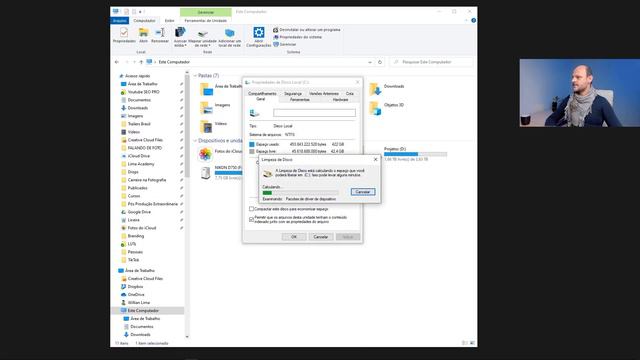
Task: Select the NIKON D750 drive icon
Action: click(205, 173)
